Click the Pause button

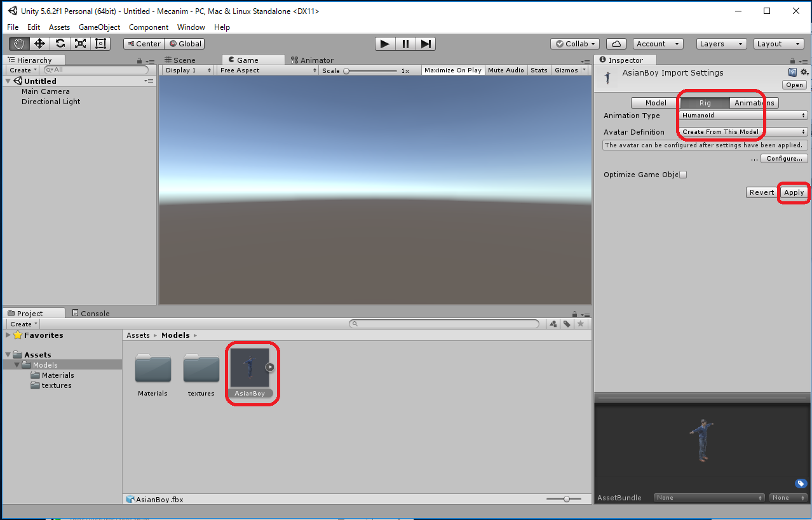point(405,44)
